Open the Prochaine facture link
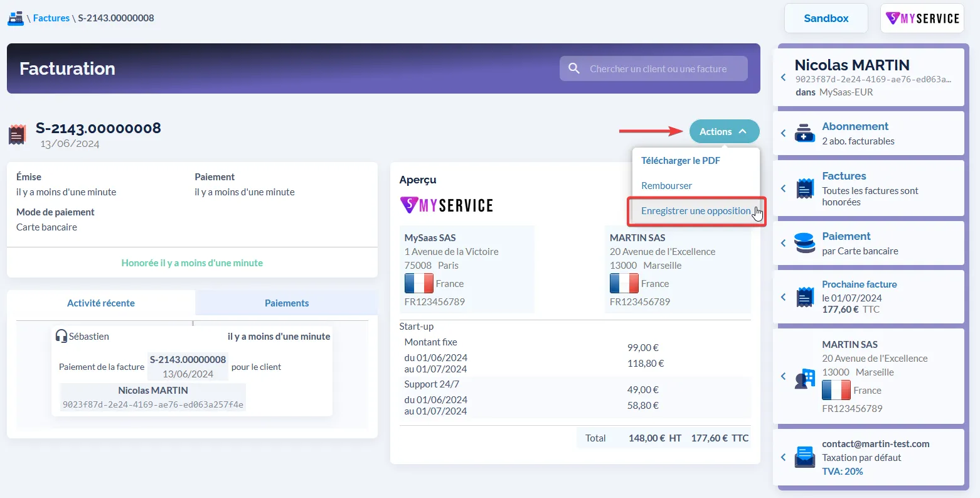This screenshot has height=498, width=980. [x=860, y=284]
